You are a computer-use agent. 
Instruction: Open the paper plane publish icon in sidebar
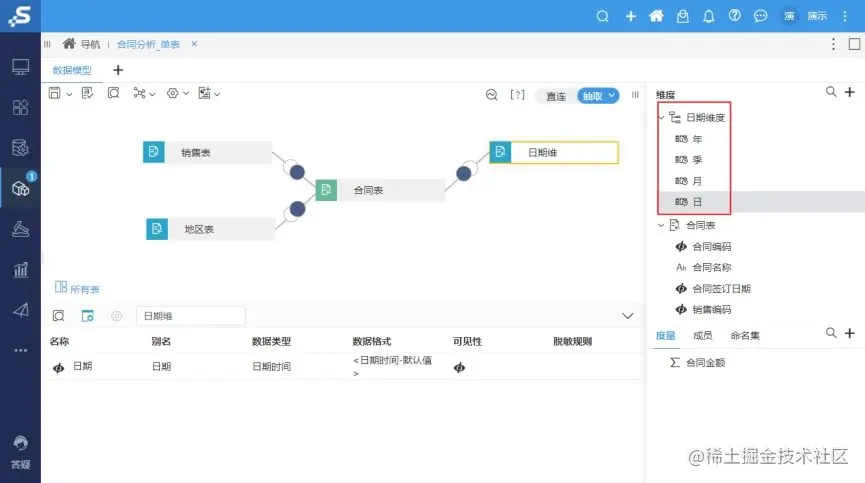pos(20,310)
